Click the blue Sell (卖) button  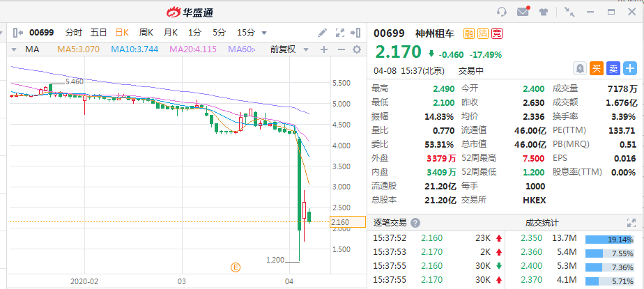pos(613,68)
